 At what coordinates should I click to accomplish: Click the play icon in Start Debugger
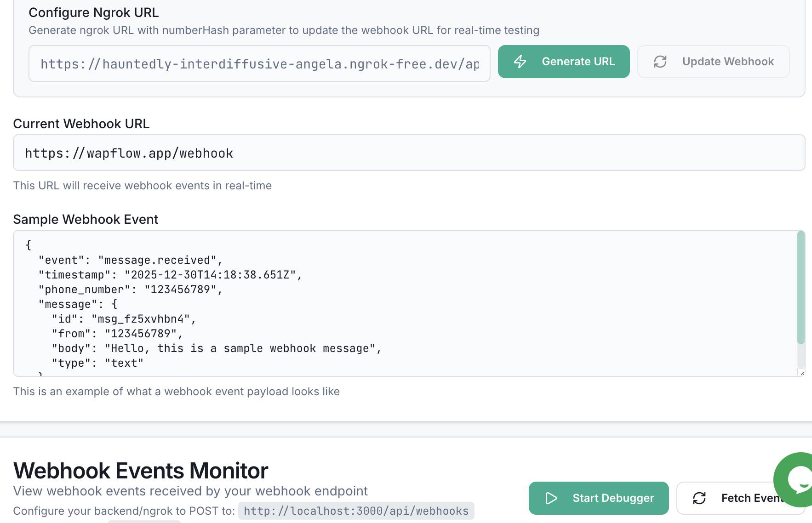pos(551,498)
